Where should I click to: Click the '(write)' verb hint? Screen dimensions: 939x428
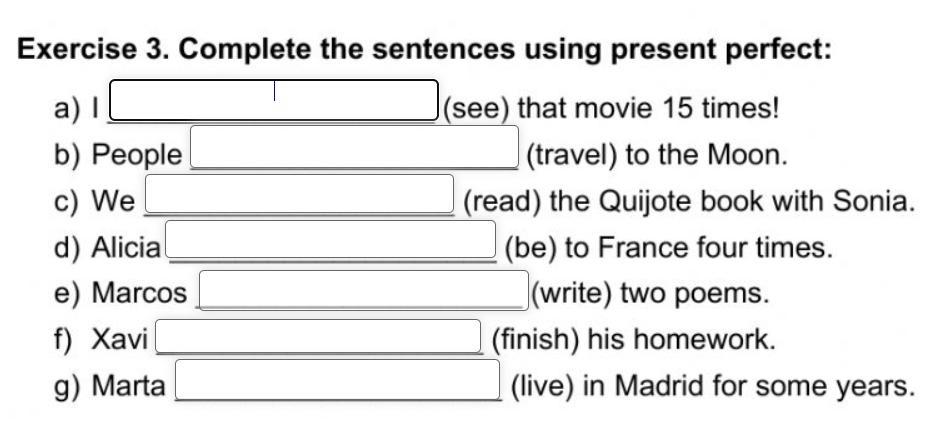pos(572,294)
